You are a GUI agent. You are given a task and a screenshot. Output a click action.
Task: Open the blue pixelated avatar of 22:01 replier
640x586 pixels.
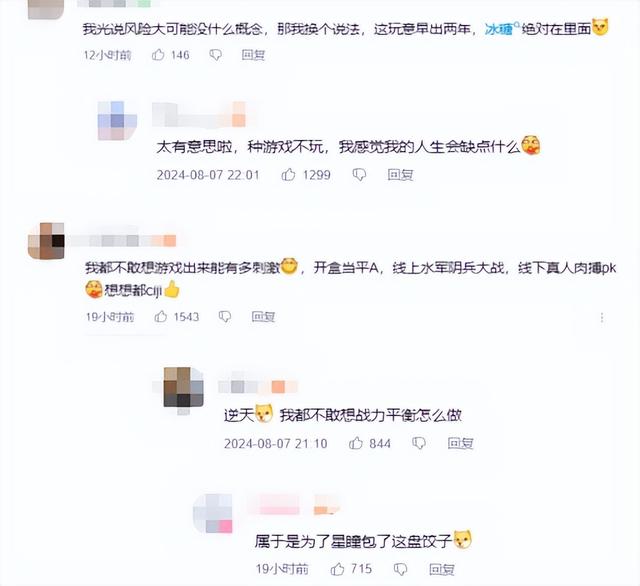click(x=117, y=120)
